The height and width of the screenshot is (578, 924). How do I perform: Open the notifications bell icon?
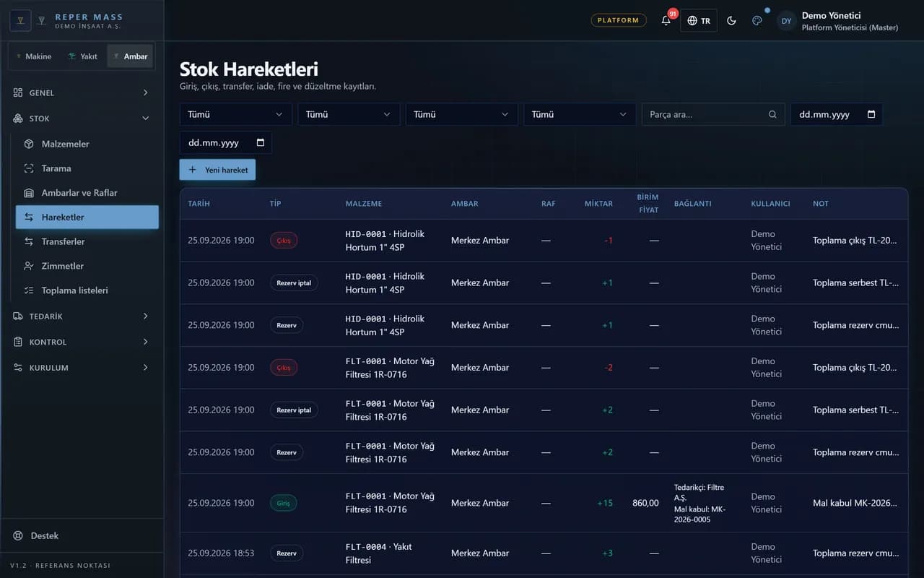(x=666, y=20)
